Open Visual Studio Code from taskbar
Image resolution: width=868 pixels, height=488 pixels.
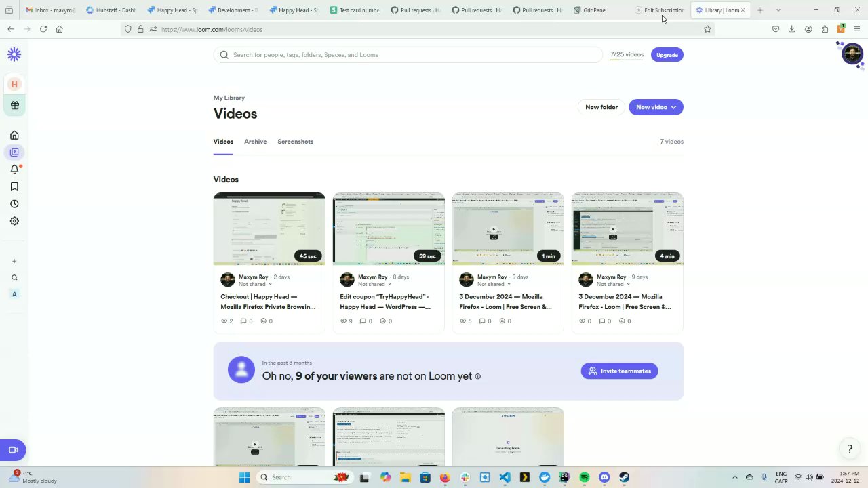click(x=505, y=477)
